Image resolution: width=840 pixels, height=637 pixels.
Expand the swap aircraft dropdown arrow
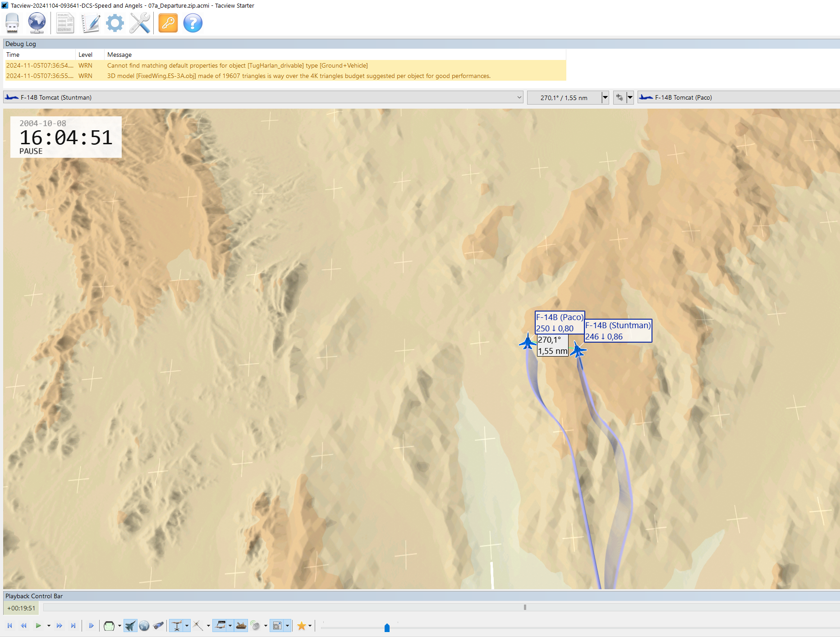pyautogui.click(x=630, y=97)
